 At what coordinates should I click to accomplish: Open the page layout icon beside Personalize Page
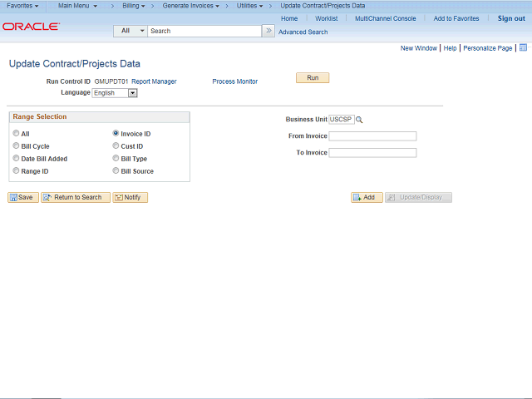[523, 48]
